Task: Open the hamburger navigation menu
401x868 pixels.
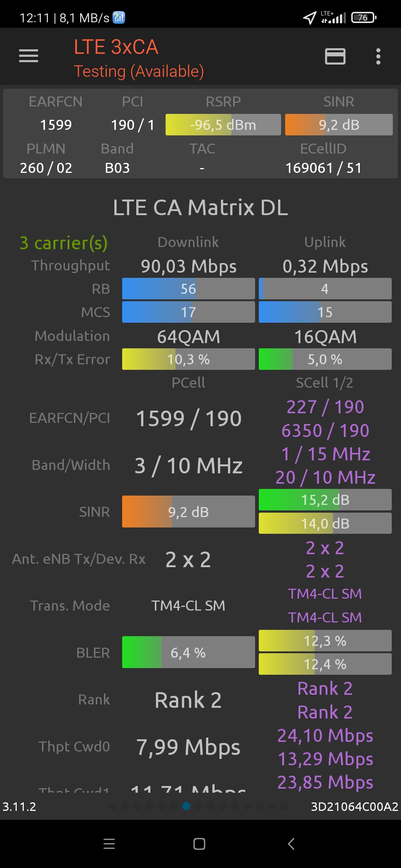Action: tap(29, 56)
